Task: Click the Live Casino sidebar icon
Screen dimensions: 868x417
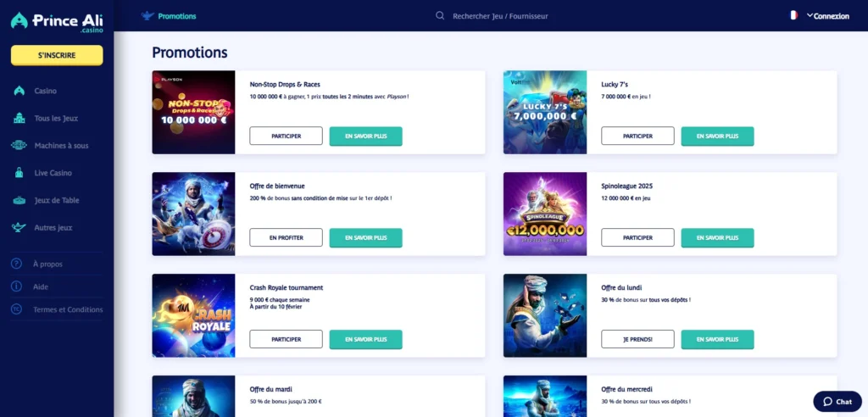Action: (x=19, y=173)
